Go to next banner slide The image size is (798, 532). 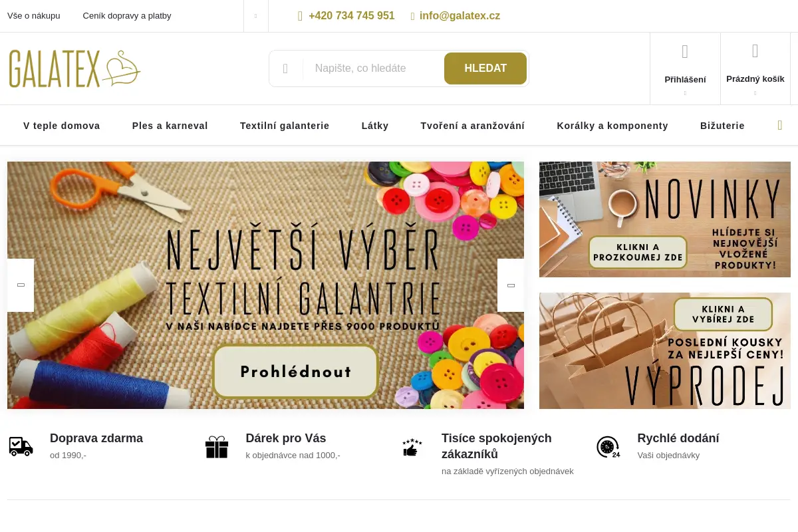[511, 285]
